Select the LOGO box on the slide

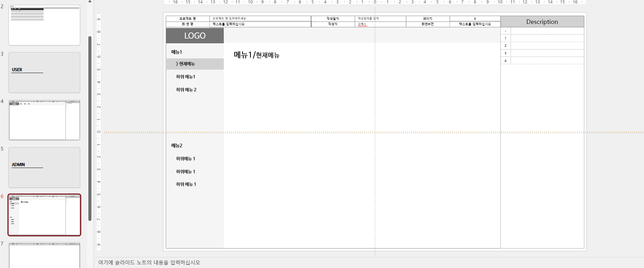pos(195,36)
